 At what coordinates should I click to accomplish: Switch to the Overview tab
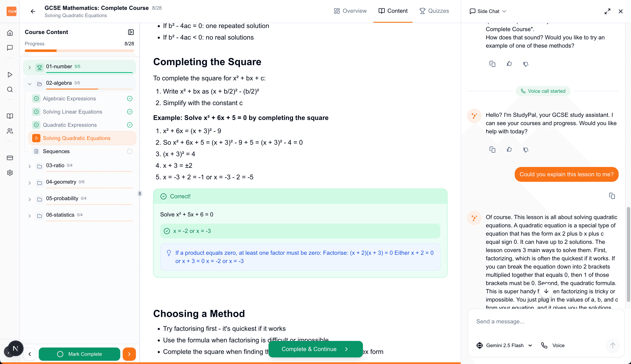[350, 11]
